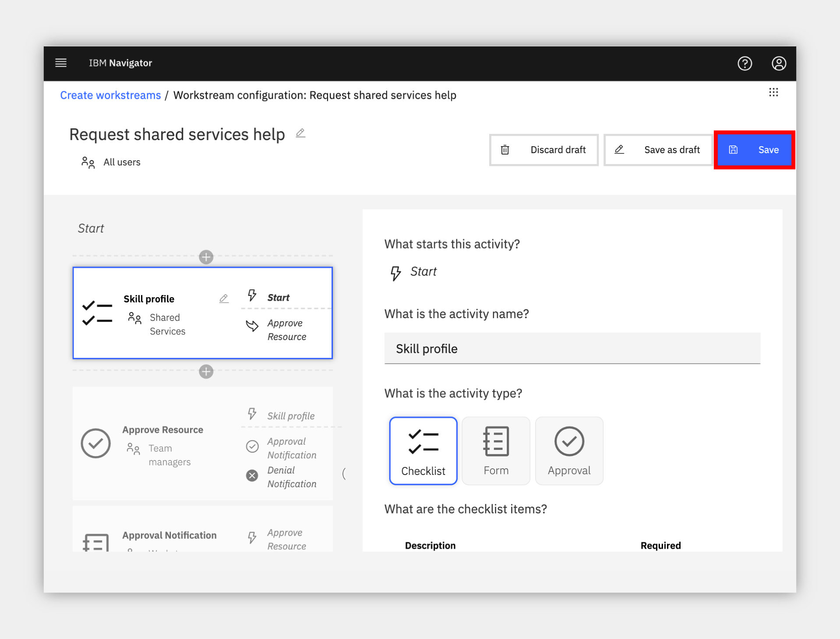Click the 'Description' column header
The height and width of the screenshot is (639, 840).
(430, 545)
